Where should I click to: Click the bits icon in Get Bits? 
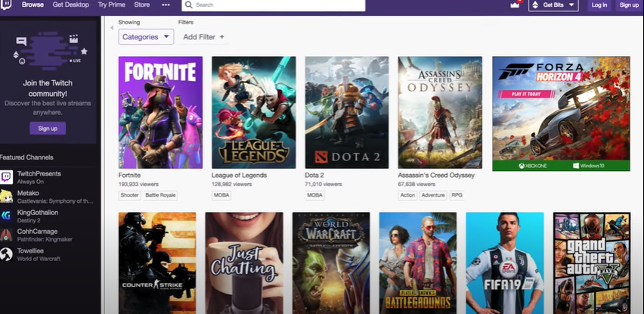pos(535,5)
